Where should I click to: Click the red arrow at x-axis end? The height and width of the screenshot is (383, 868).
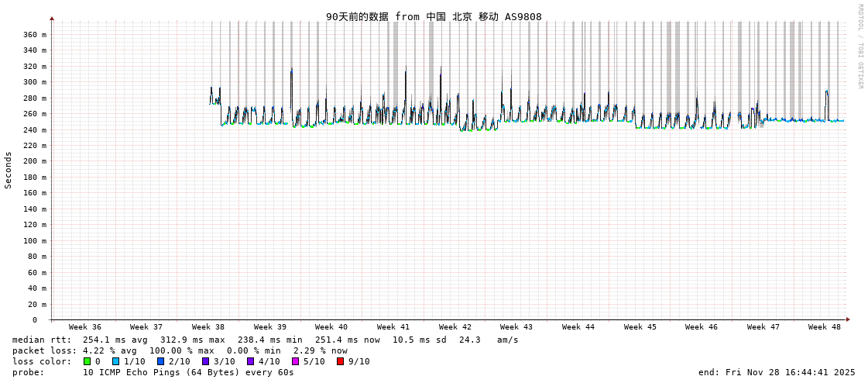848,319
